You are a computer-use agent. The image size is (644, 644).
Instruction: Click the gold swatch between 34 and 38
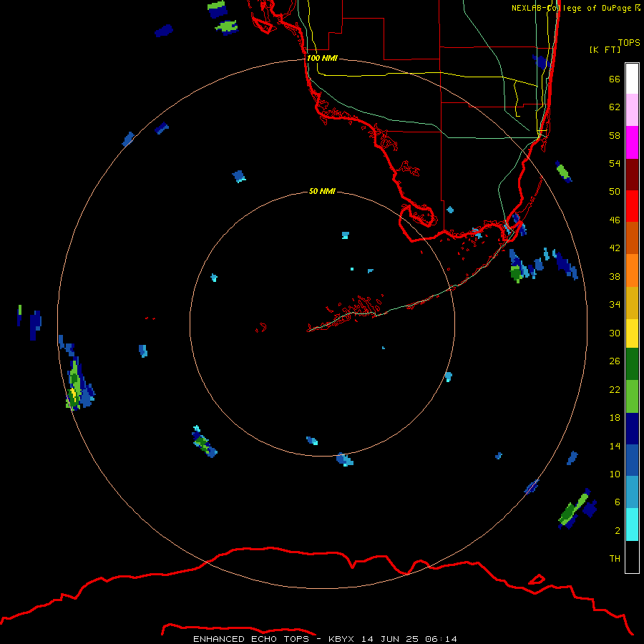point(632,303)
